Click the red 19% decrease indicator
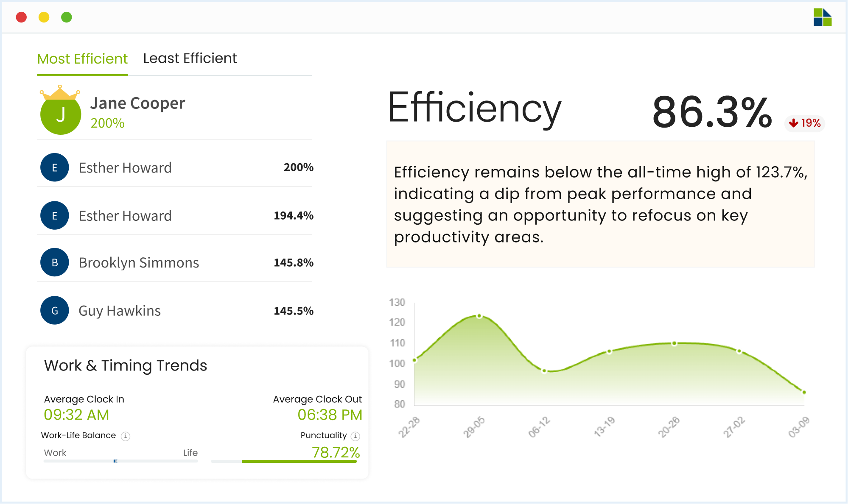 pos(804,123)
